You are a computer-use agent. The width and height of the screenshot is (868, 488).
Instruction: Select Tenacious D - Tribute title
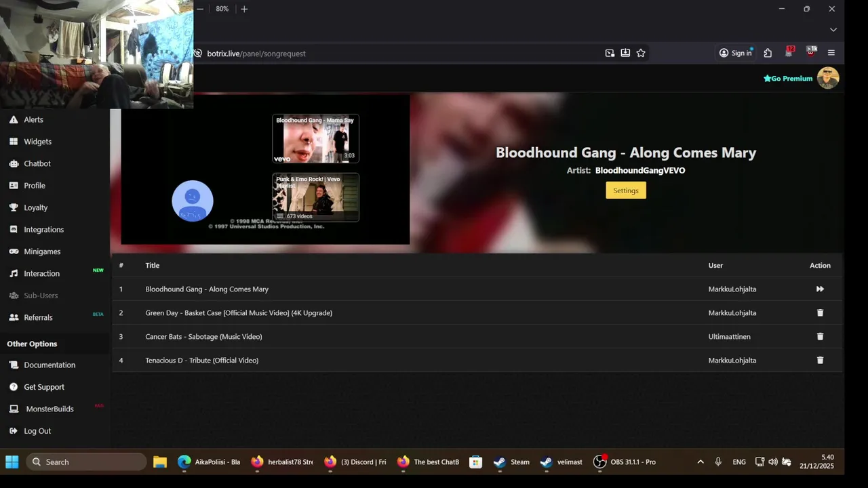(202, 360)
